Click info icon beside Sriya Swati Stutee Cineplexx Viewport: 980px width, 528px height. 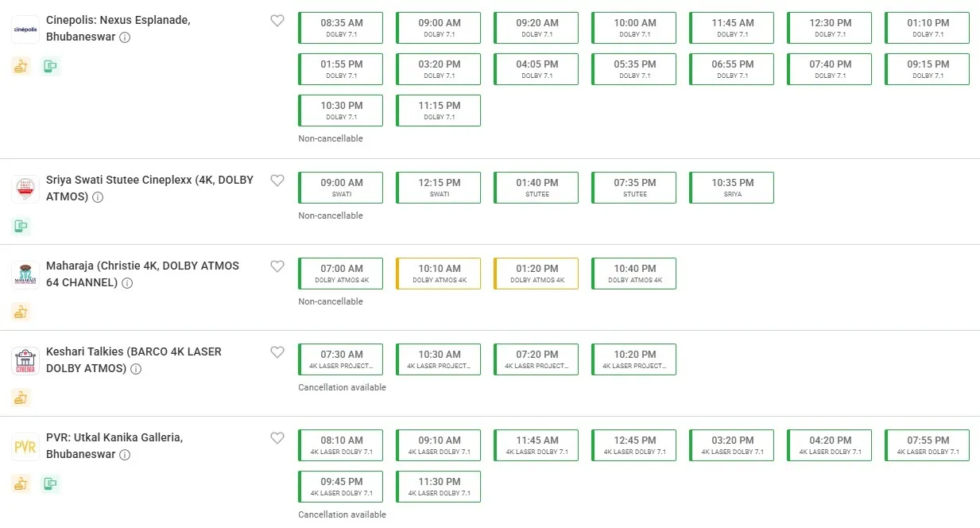(98, 197)
